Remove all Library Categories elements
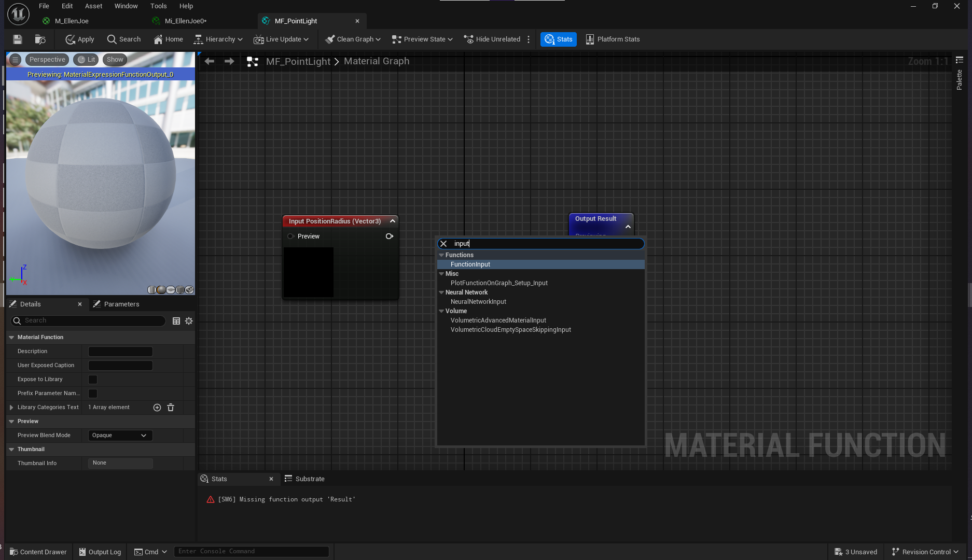 coord(171,408)
